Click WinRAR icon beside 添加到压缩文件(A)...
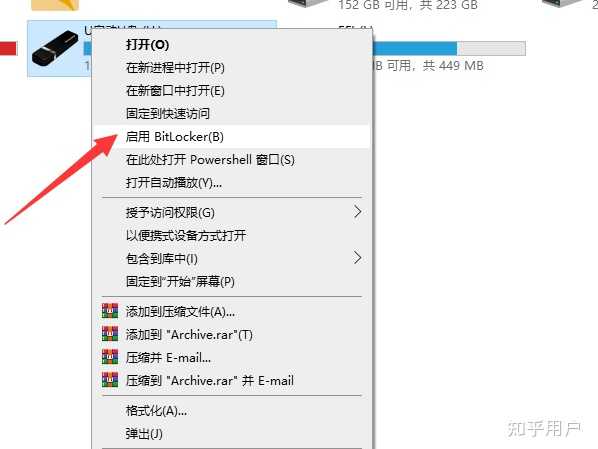 tap(110, 311)
